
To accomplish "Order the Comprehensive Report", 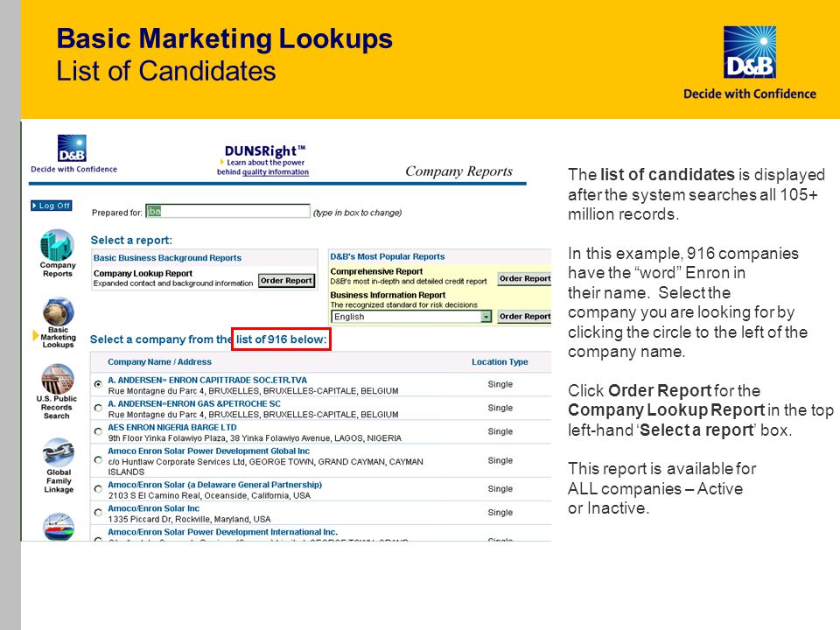I will click(x=524, y=278).
